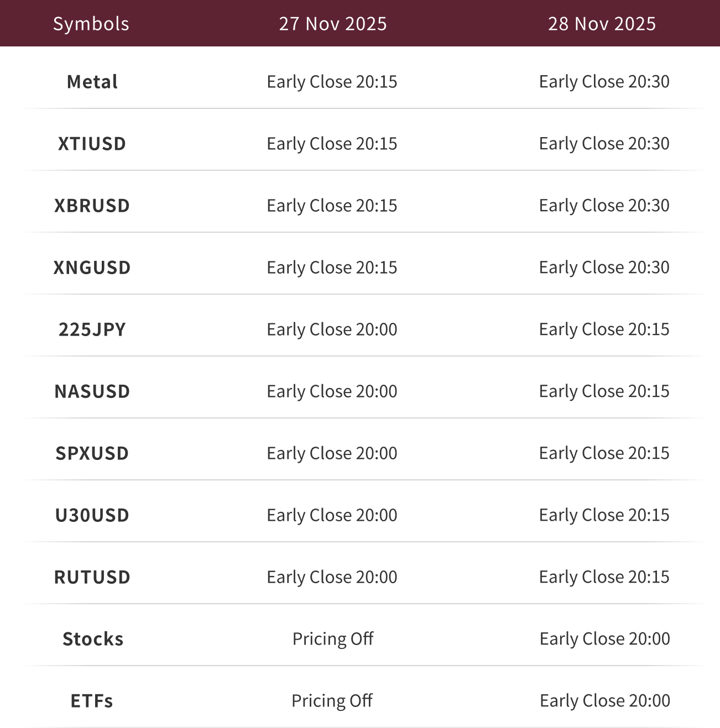Select the XTIUSD symbol label
Viewport: 720px width, 728px height.
point(92,144)
